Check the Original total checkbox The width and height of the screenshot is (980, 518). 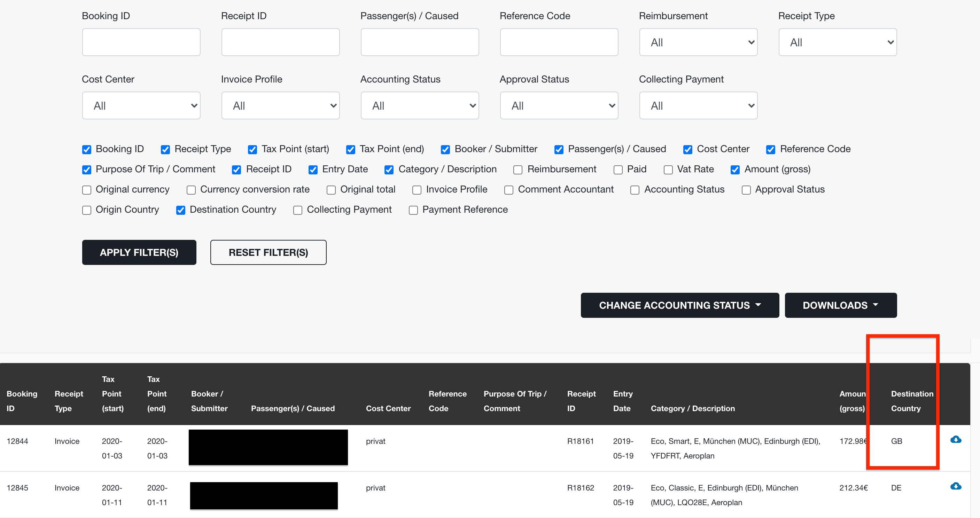coord(331,190)
